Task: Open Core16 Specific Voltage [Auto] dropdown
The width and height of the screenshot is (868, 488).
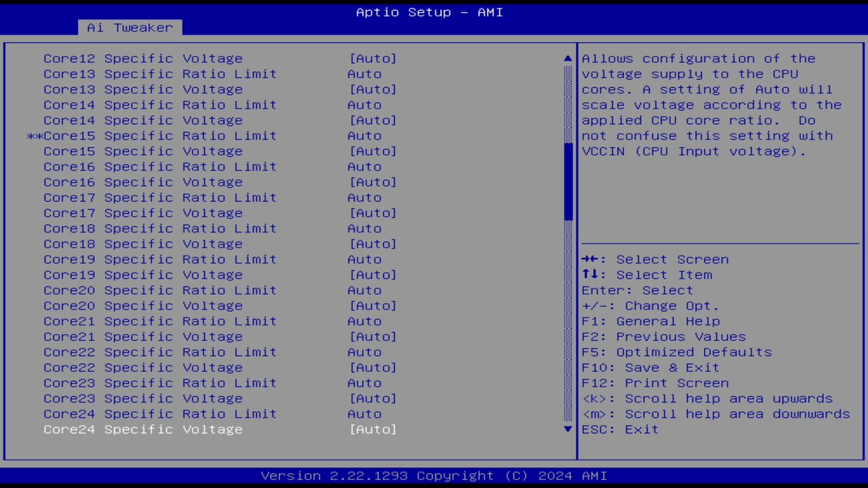Action: 373,182
